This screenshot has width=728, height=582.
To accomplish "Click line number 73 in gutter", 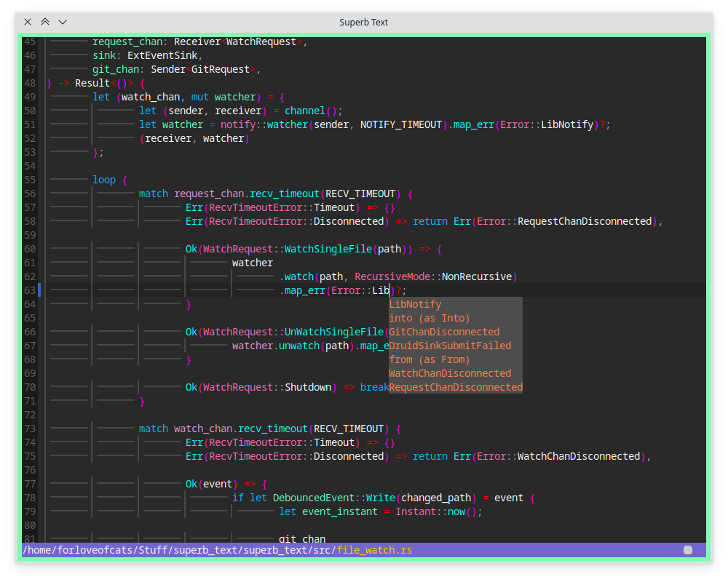I will (30, 428).
